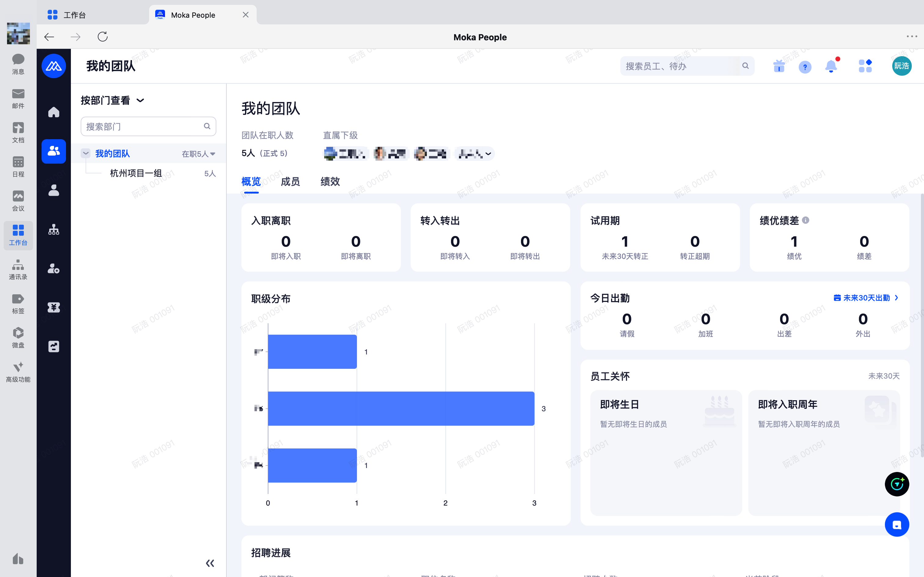
Task: Expand the direct reports chevron
Action: click(x=488, y=154)
